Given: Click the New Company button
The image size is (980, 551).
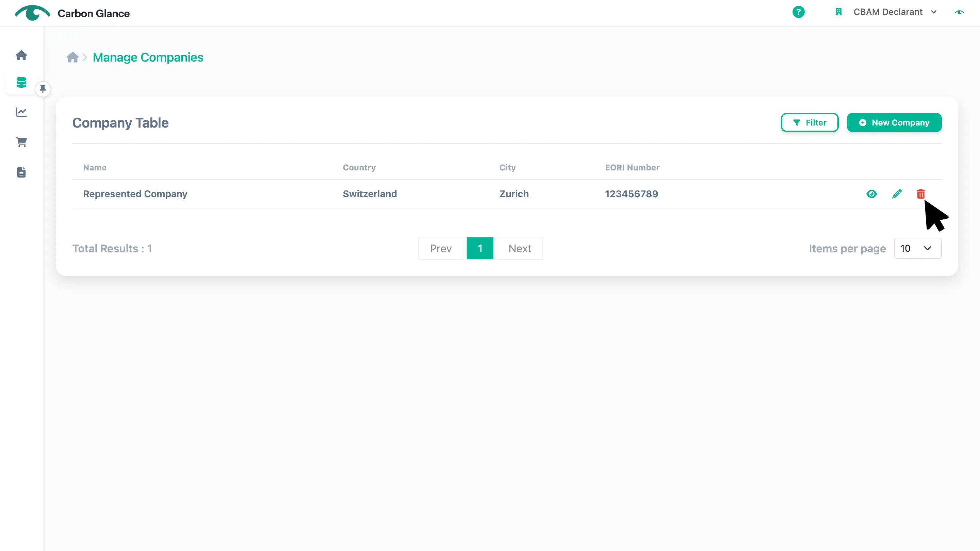Looking at the screenshot, I should [x=894, y=122].
